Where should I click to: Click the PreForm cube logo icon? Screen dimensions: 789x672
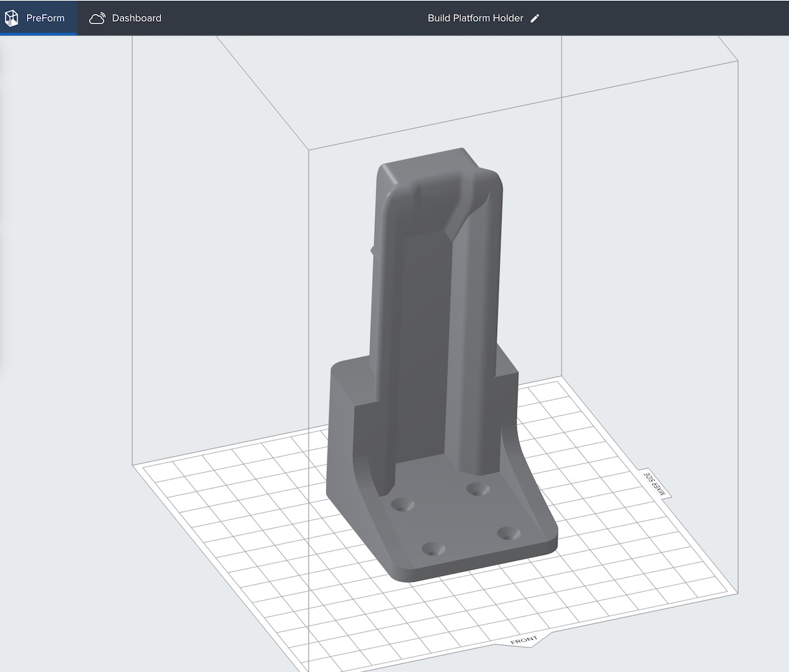click(x=11, y=18)
